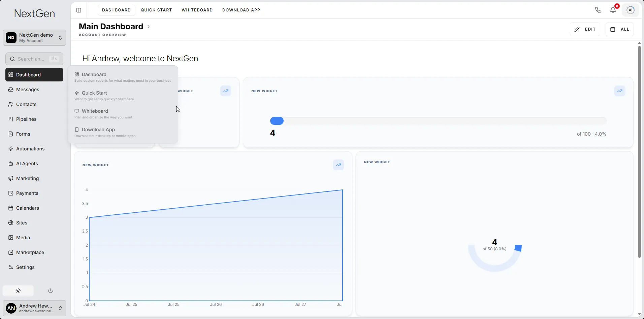Switch to dark mode moon toggle
The width and height of the screenshot is (644, 319).
(51, 291)
